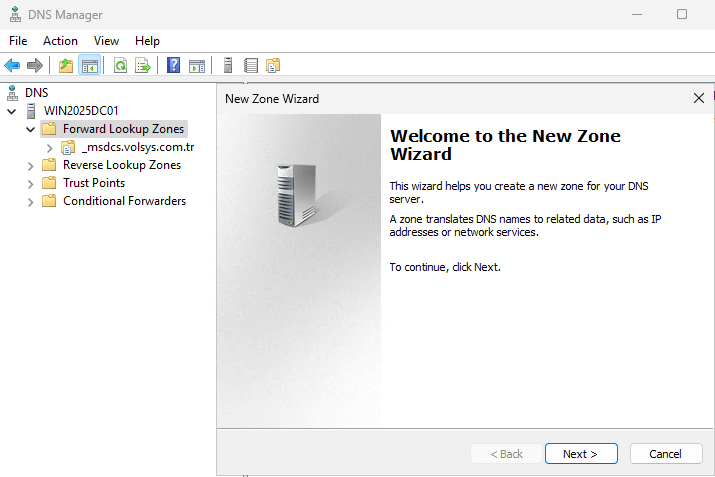Click the Up One Level folder icon
715x477 pixels.
tap(66, 66)
